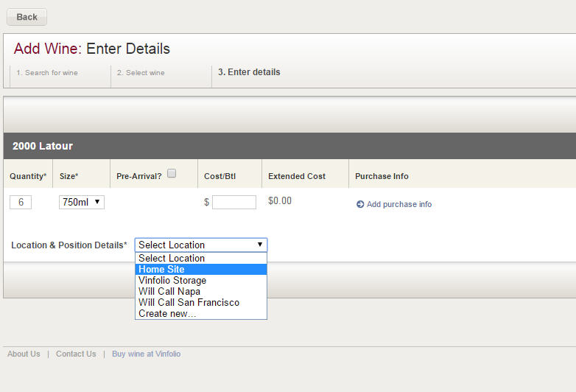Select the blank Select Location option
This screenshot has height=392, width=576.
tap(201, 259)
